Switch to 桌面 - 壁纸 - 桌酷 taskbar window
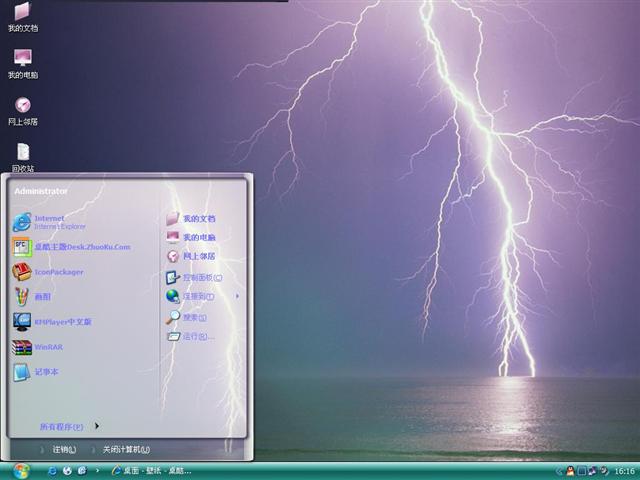640x480 pixels. [151, 471]
